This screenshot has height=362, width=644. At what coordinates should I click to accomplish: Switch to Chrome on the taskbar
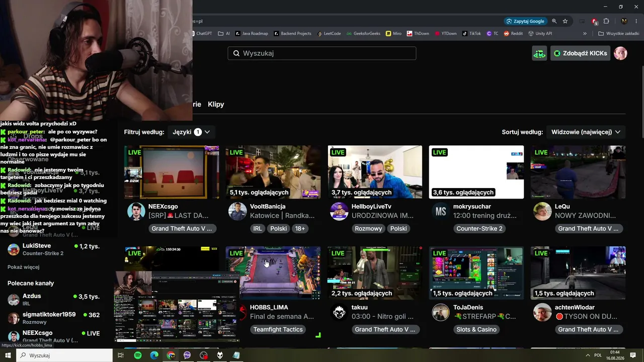coord(171,355)
